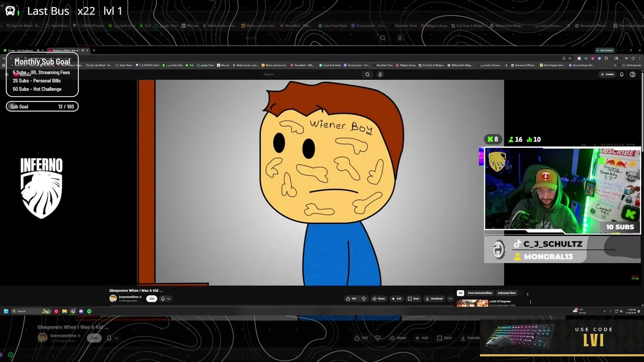Viewport: 644px width, 362px height.
Task: Open Kick bookmark
Action: point(189,65)
